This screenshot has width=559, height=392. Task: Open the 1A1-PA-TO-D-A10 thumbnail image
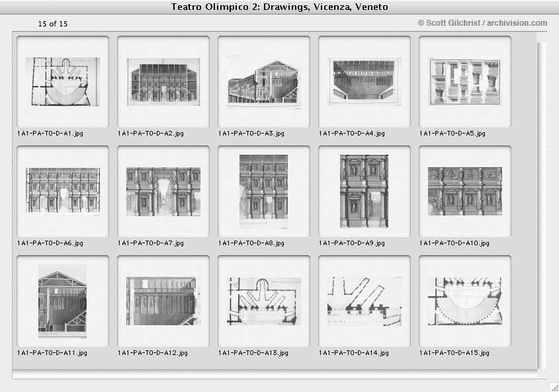pyautogui.click(x=465, y=191)
